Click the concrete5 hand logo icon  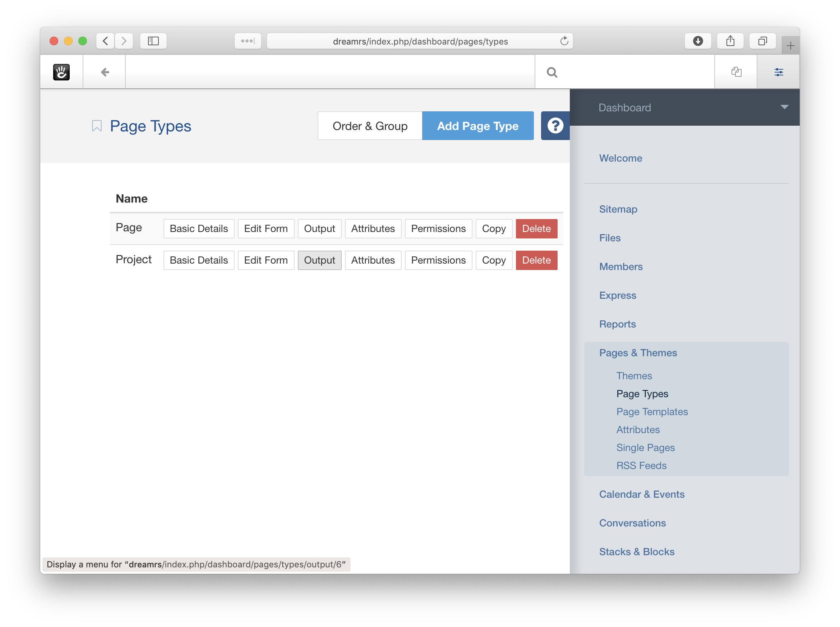tap(61, 72)
